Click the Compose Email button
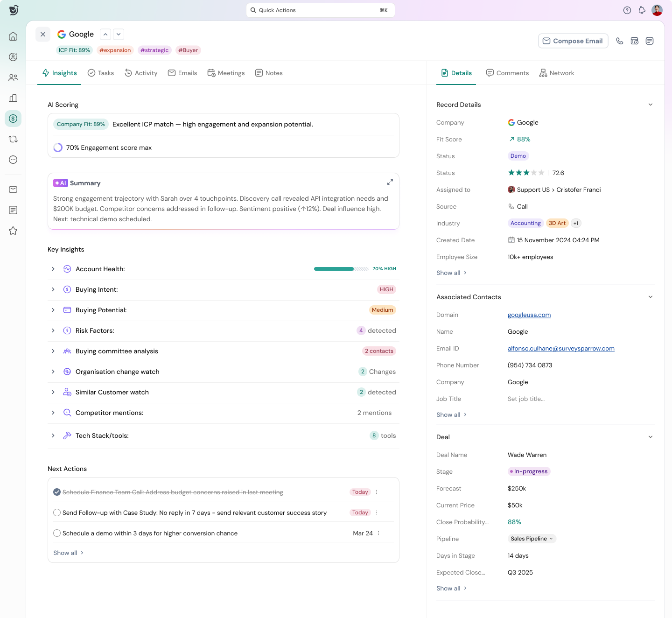672x618 pixels. coord(573,41)
